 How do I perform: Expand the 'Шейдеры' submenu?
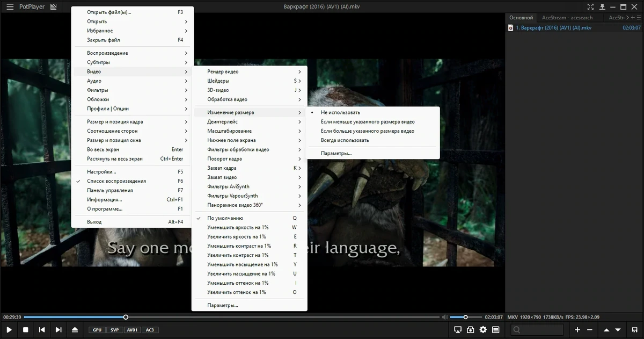(x=250, y=81)
